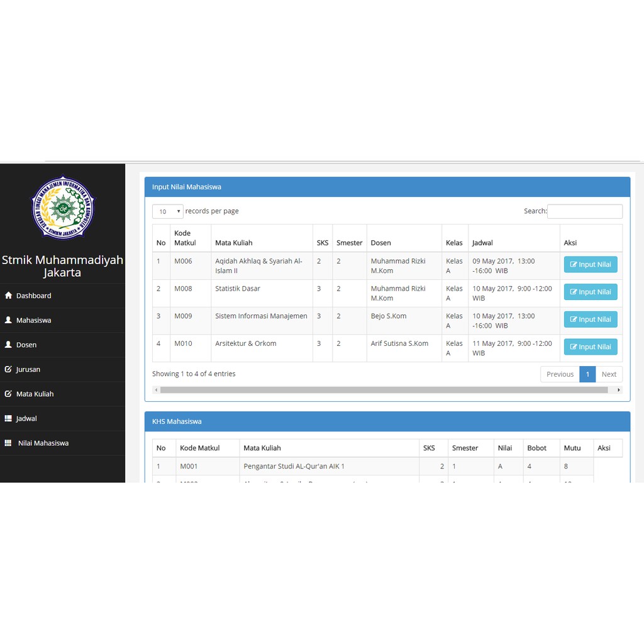Screen dimensions: 644x644
Task: Click the table icon beside Jadwal
Action: (8, 418)
